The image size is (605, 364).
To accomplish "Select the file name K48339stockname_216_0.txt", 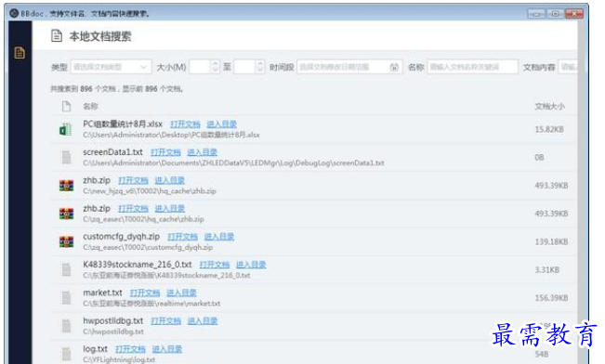I will [138, 265].
